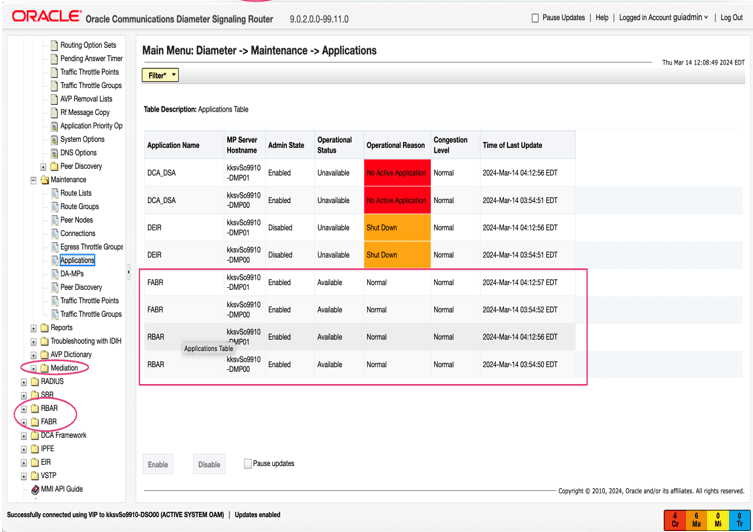753x532 pixels.
Task: Click the RBAR folder icon
Action: click(35, 408)
